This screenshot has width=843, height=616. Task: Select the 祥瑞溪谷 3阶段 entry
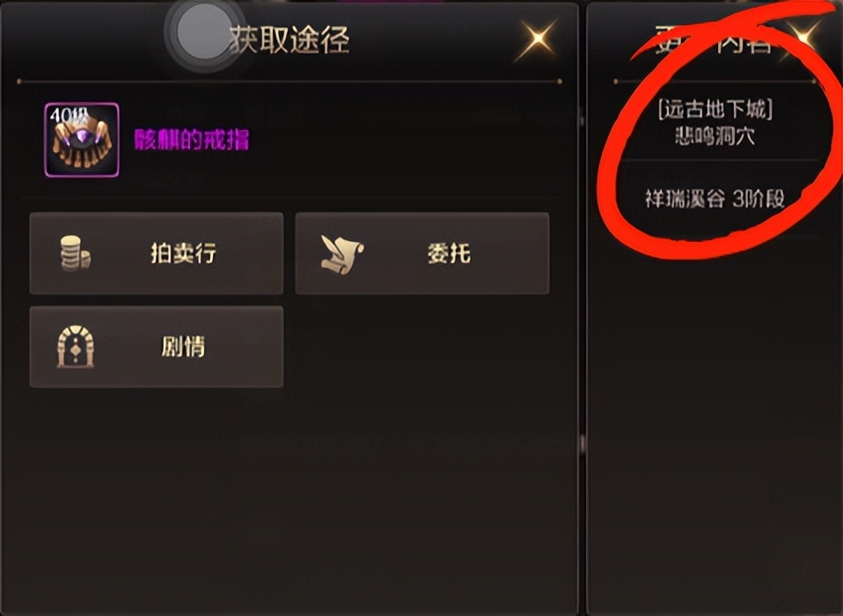715,199
